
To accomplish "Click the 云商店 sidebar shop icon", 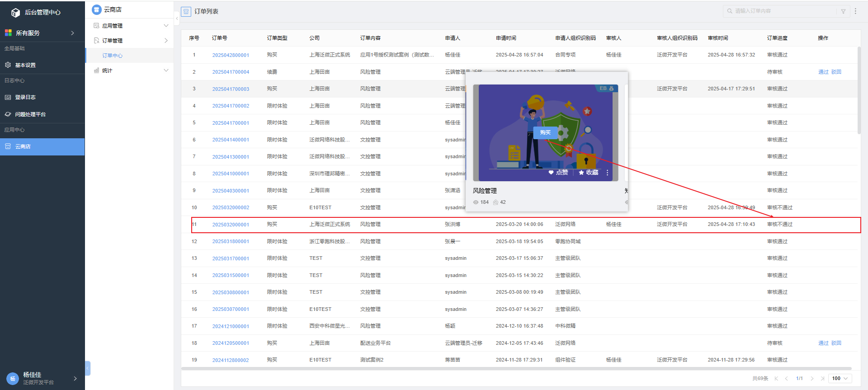I will pos(8,146).
